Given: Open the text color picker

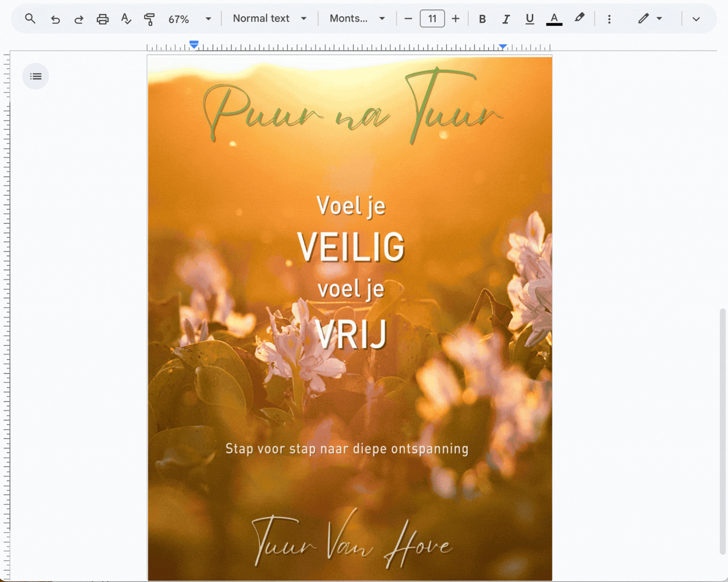Looking at the screenshot, I should coord(554,19).
